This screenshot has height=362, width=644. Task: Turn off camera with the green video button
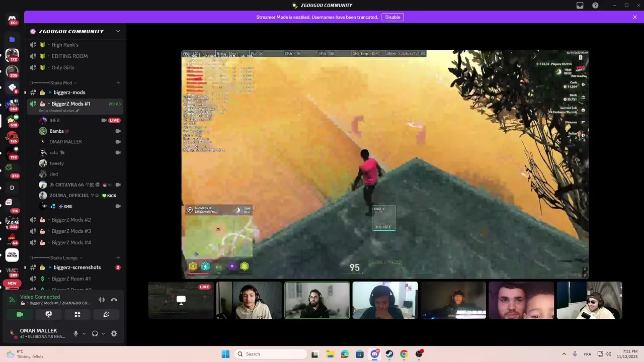[x=20, y=314]
